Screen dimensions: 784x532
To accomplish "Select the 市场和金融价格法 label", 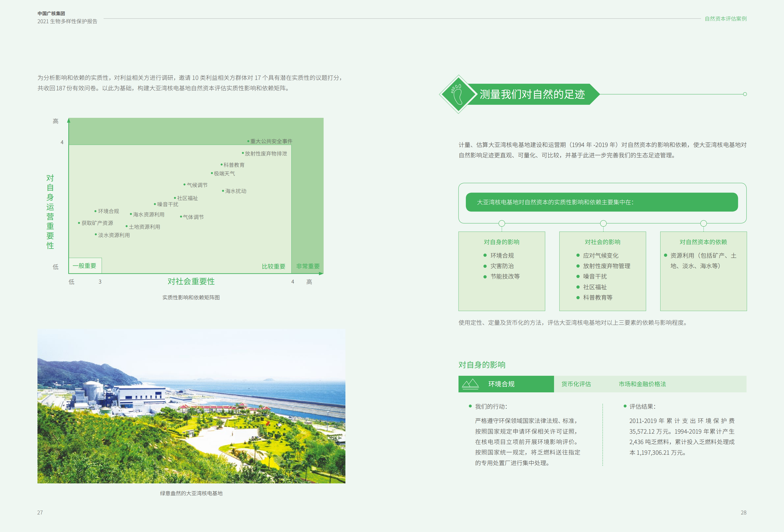I will [x=642, y=384].
